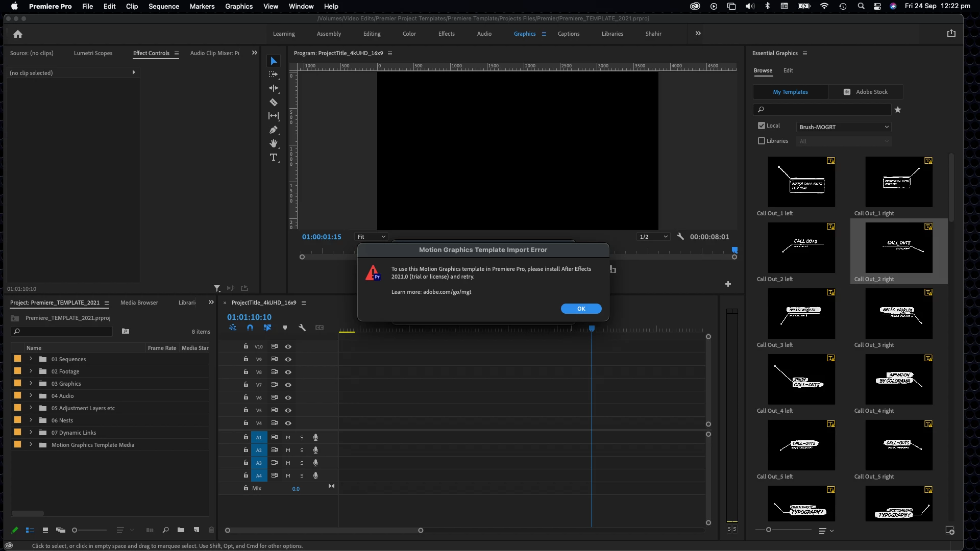The width and height of the screenshot is (980, 551).
Task: Open timeline wrench settings icon
Action: pyautogui.click(x=302, y=328)
